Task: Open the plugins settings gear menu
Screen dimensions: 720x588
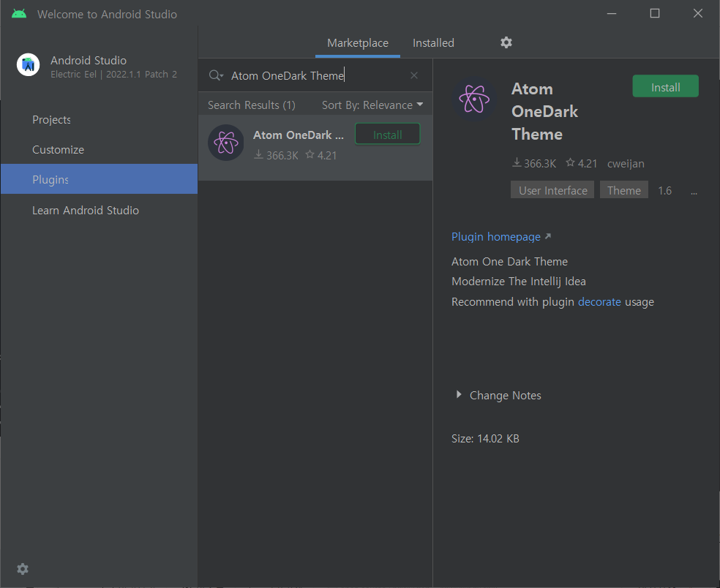Action: (x=506, y=42)
